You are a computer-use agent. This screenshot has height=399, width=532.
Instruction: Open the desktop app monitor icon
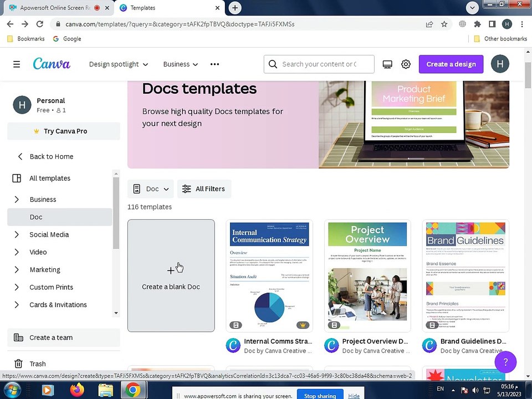click(387, 64)
